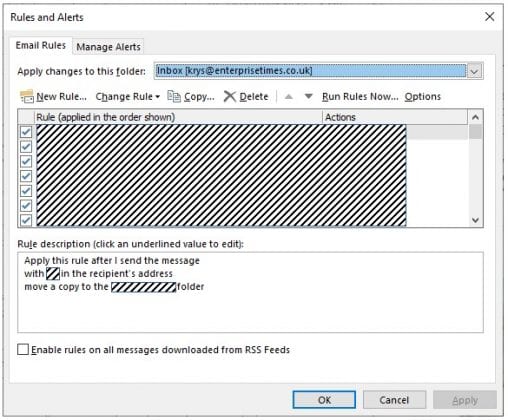The height and width of the screenshot is (420, 508).
Task: Uncheck the first rule's checkbox
Action: coord(26,132)
